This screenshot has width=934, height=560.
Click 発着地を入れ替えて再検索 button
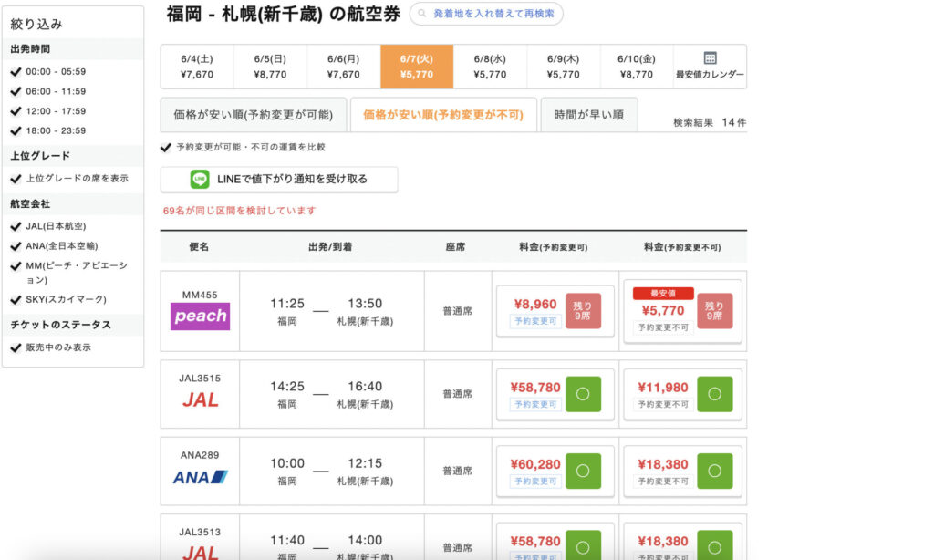(x=486, y=14)
